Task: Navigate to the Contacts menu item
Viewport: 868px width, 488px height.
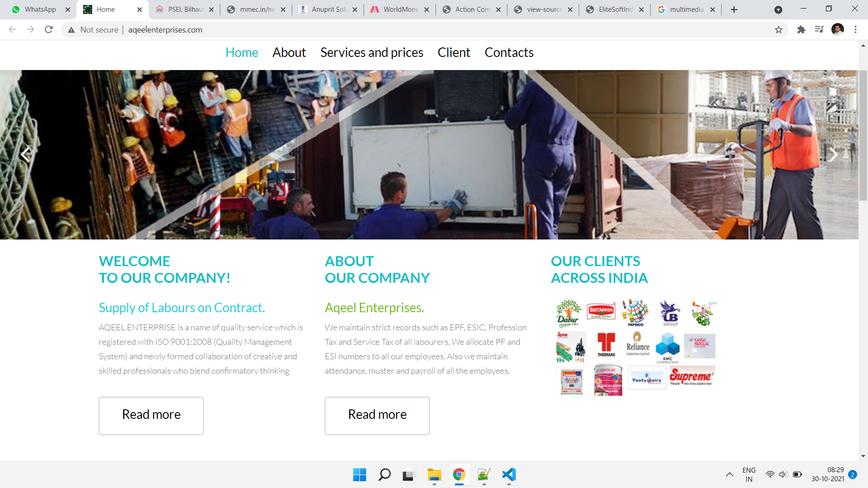Action: [x=509, y=52]
